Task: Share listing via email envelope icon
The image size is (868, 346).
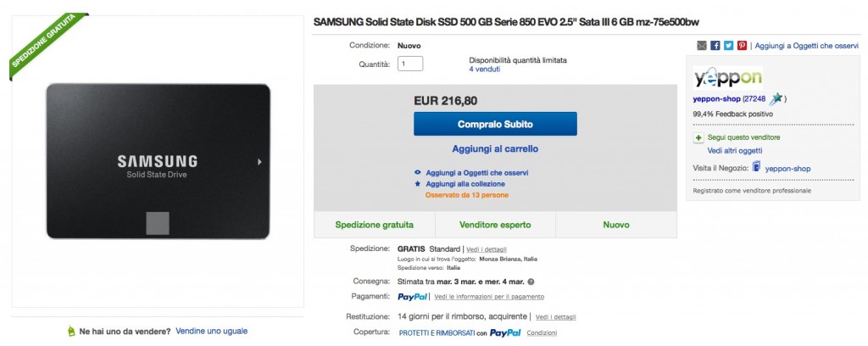Action: pyautogui.click(x=702, y=45)
